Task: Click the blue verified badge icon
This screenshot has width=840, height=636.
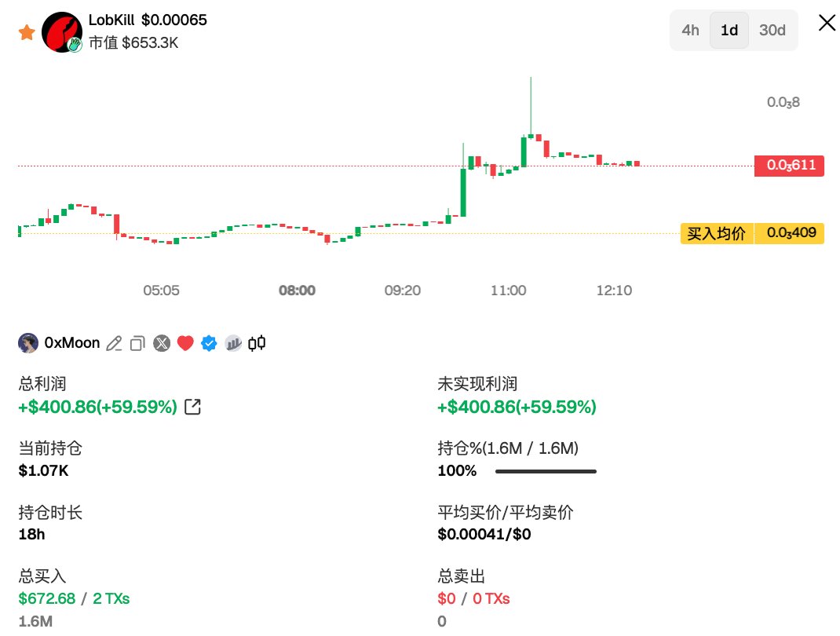Action: (x=209, y=343)
